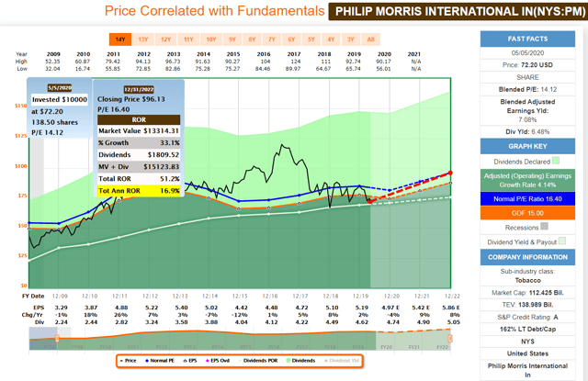
Task: Switch to the 12Y time range
Action: 165,39
